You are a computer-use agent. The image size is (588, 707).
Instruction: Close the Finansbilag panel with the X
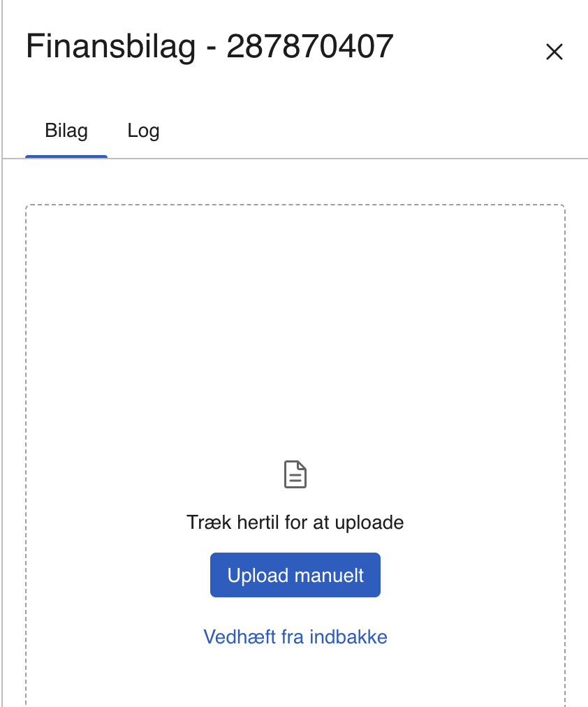pyautogui.click(x=554, y=52)
